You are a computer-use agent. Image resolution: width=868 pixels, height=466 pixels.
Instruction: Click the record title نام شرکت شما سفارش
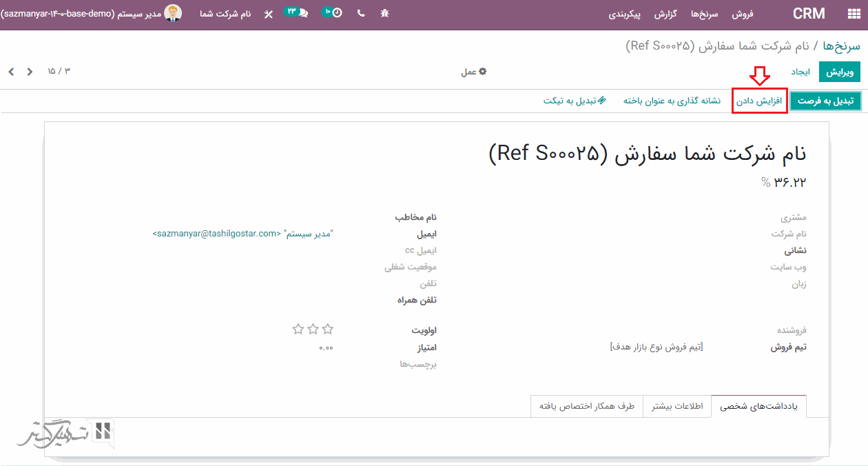pos(647,153)
